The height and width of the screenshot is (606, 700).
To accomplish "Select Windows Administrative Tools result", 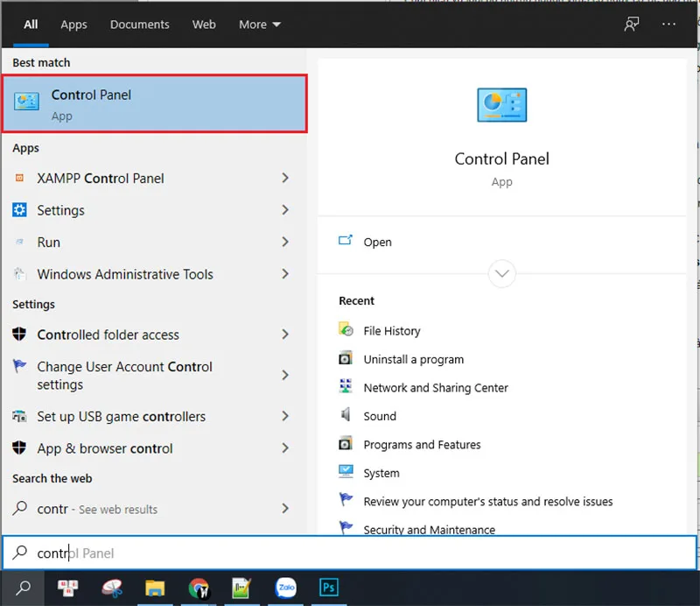I will point(155,273).
